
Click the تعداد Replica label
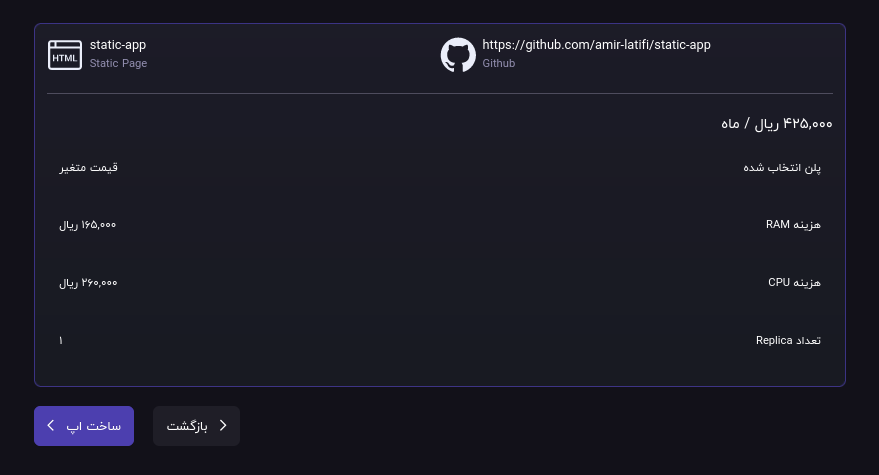(x=788, y=340)
